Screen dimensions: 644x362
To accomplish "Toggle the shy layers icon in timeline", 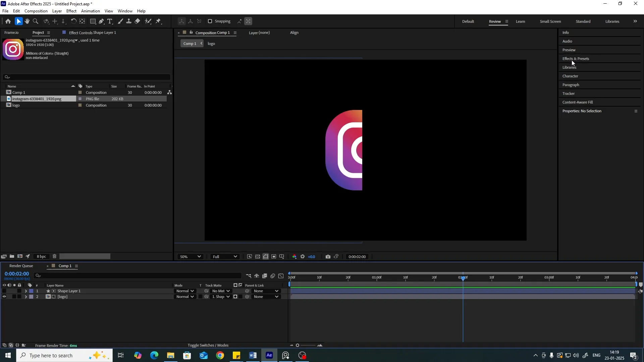I will pos(257,276).
